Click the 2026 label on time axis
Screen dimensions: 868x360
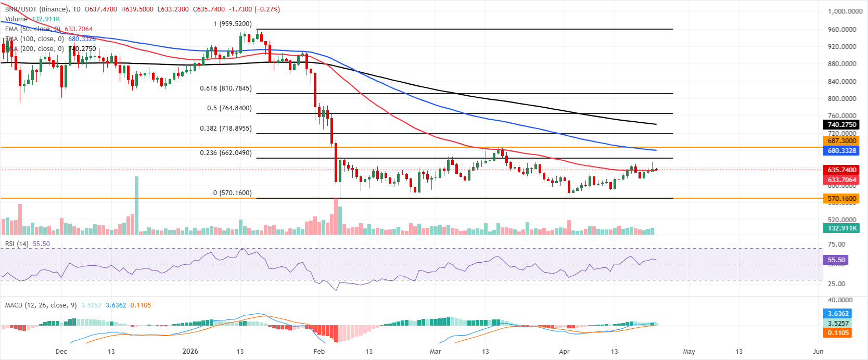[x=190, y=352]
